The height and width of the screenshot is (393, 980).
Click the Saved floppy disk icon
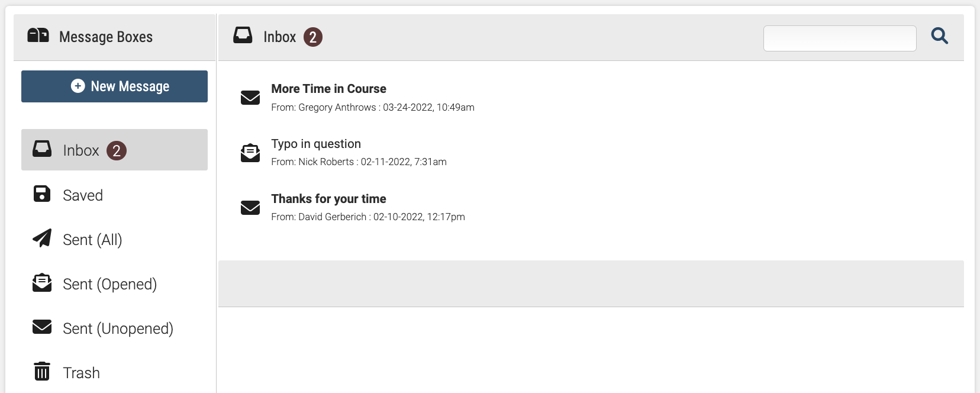tap(42, 194)
